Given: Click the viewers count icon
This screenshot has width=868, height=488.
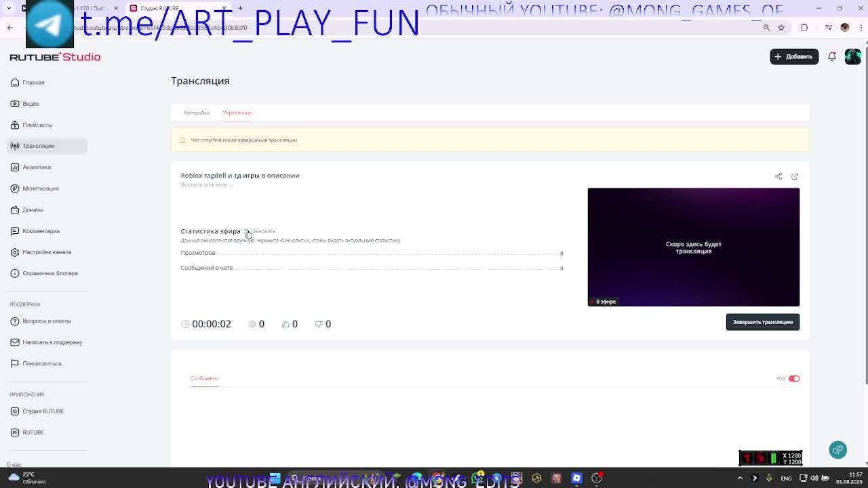Looking at the screenshot, I should (252, 324).
